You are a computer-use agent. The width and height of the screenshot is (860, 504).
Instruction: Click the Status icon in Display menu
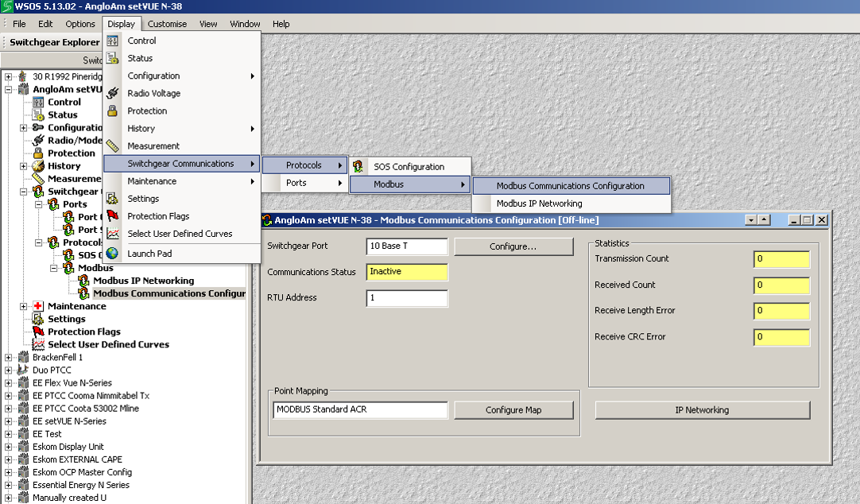(112, 58)
